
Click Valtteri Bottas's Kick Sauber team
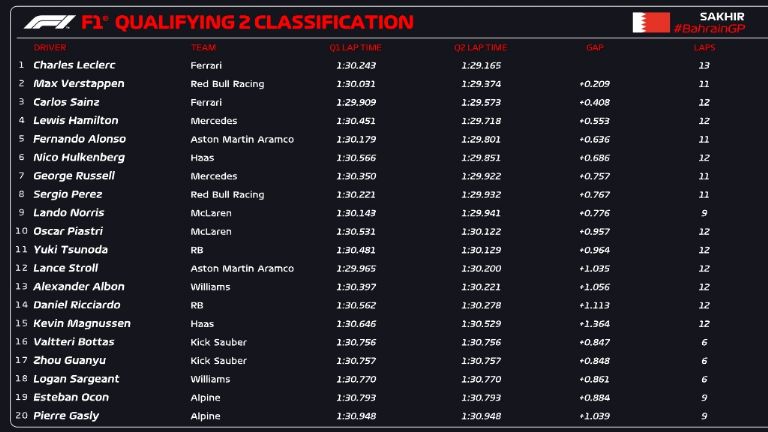click(218, 342)
